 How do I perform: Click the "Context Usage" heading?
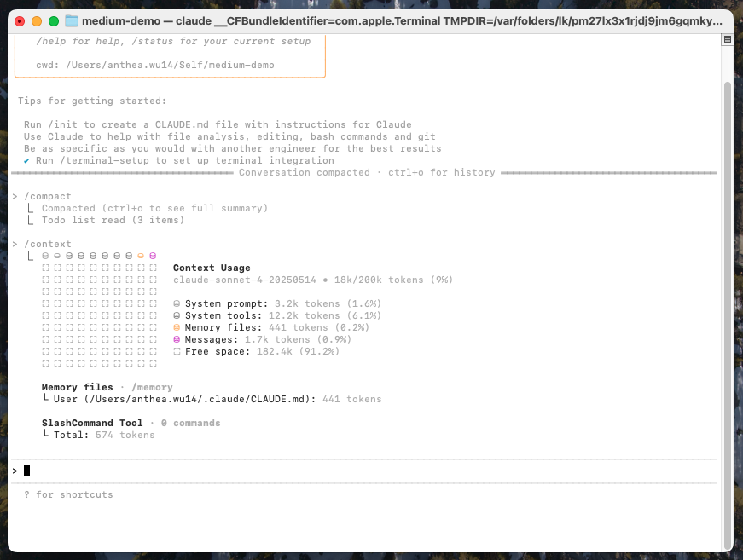[x=212, y=268]
